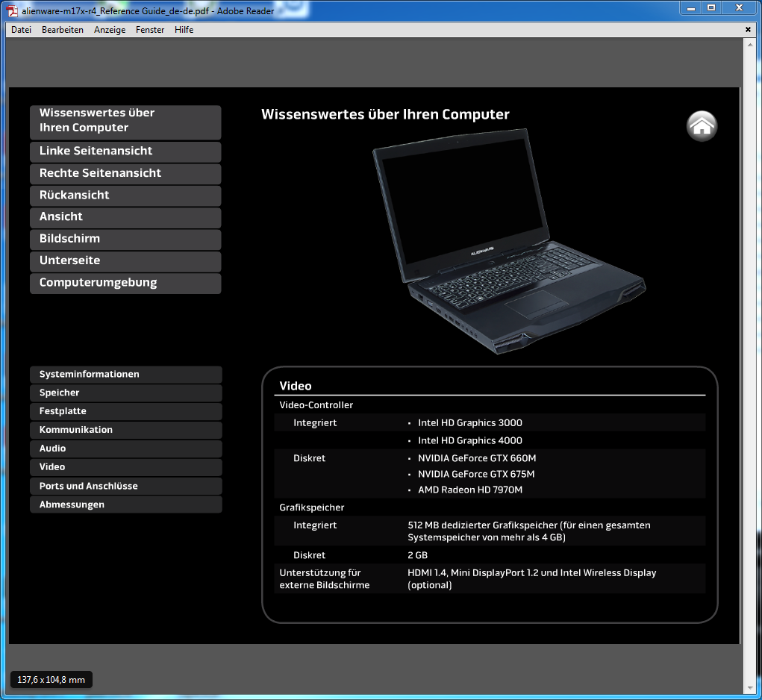Select the Video specifications button
Image resolution: width=762 pixels, height=700 pixels.
(126, 467)
